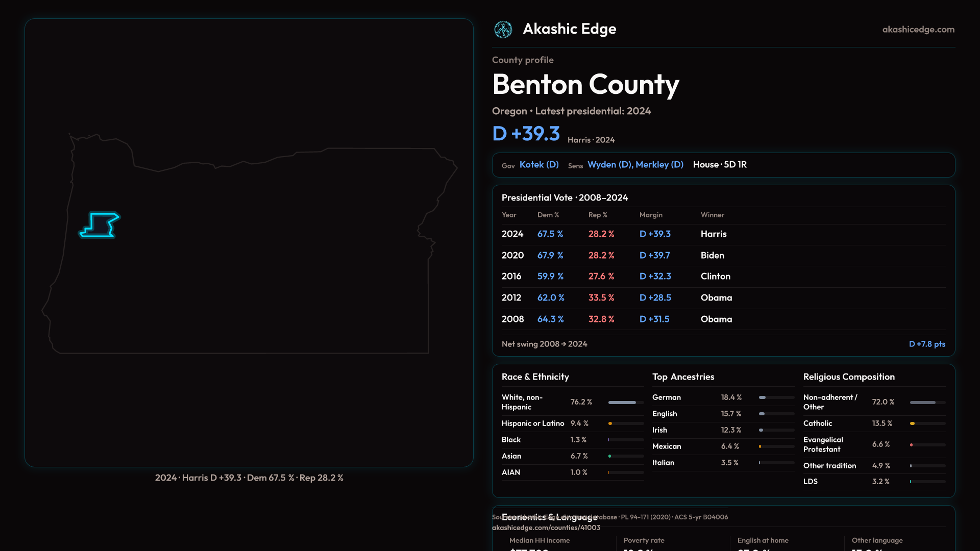Open the akashicedge.com/counties/41003 URL

(546, 528)
